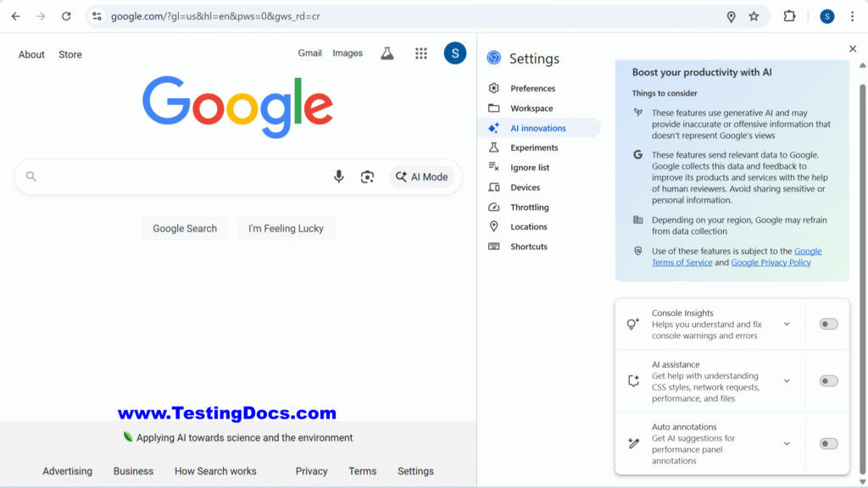Click the AI innovations sparkle icon
Screen dimensions: 868x488
point(494,128)
